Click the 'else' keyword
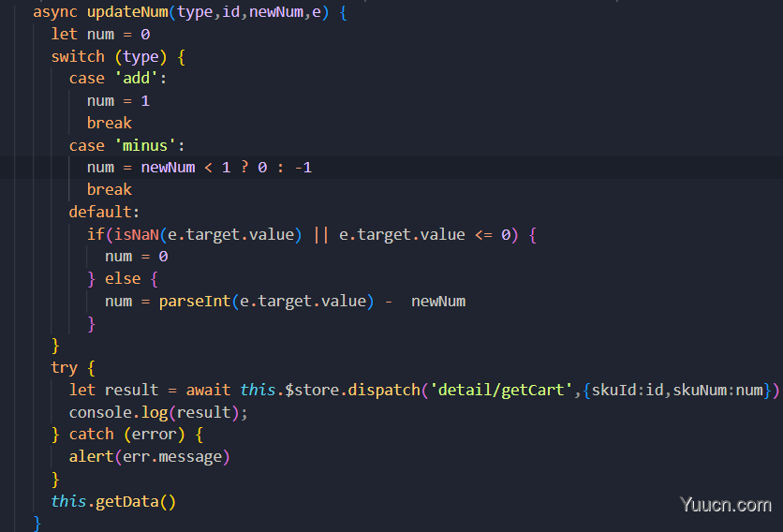 click(x=123, y=279)
